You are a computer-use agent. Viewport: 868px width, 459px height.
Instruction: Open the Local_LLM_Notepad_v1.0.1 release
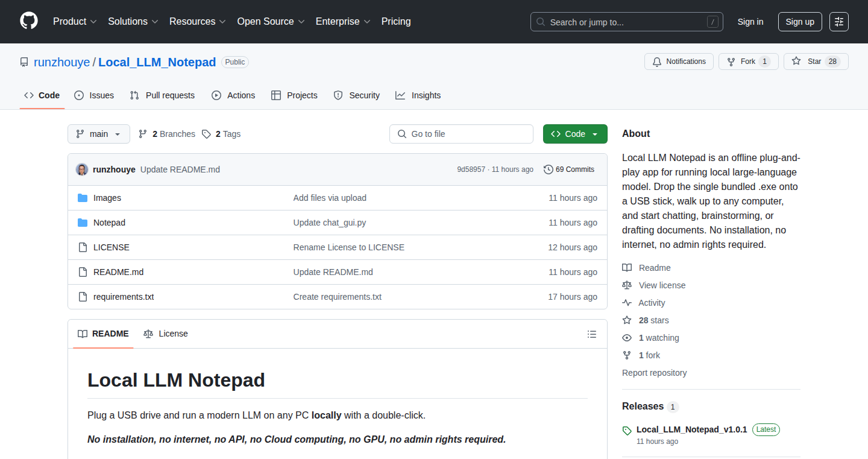[692, 429]
